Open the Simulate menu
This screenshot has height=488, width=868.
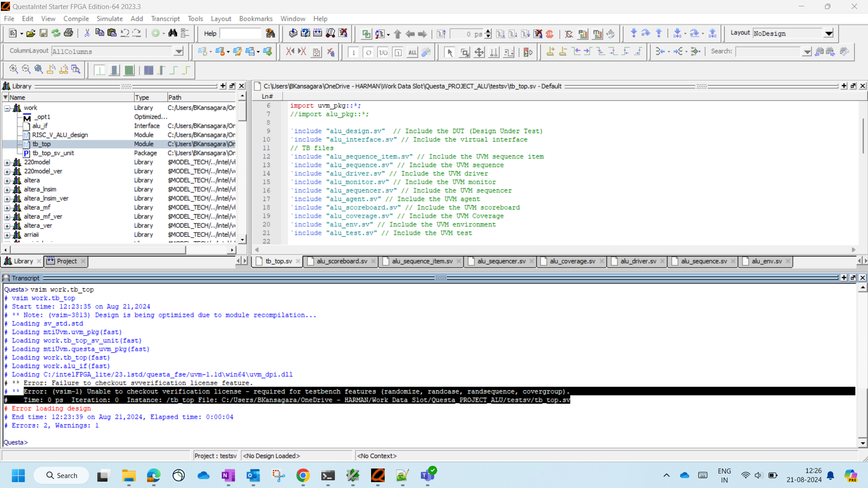tap(110, 19)
